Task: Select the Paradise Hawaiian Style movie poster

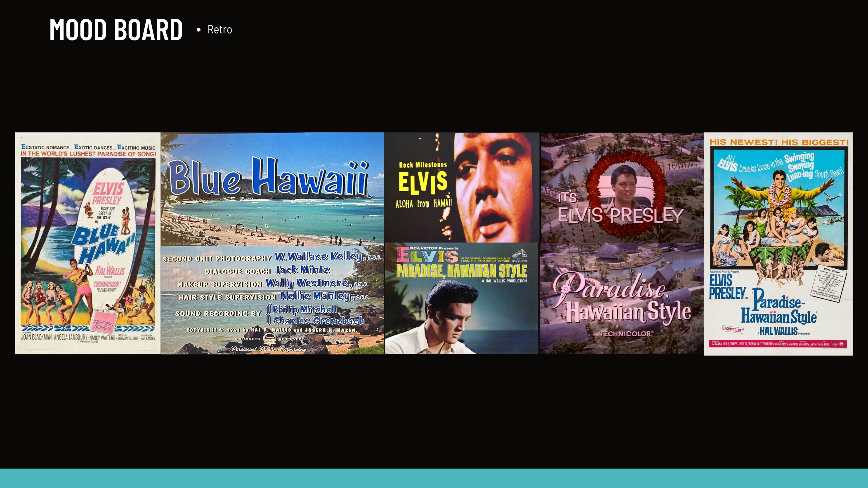Action: [x=778, y=244]
